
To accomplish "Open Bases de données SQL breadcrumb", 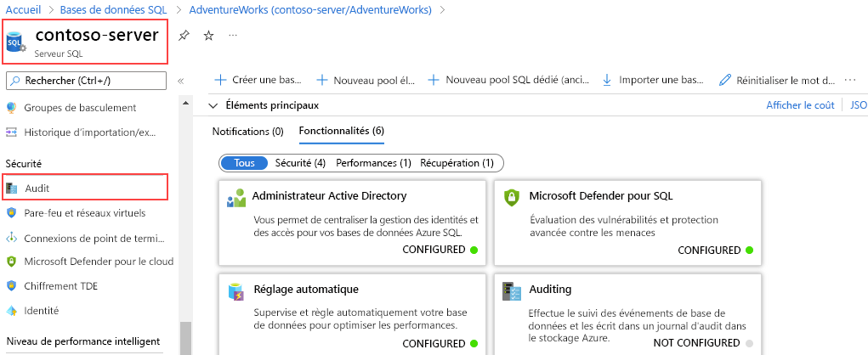I will (113, 9).
